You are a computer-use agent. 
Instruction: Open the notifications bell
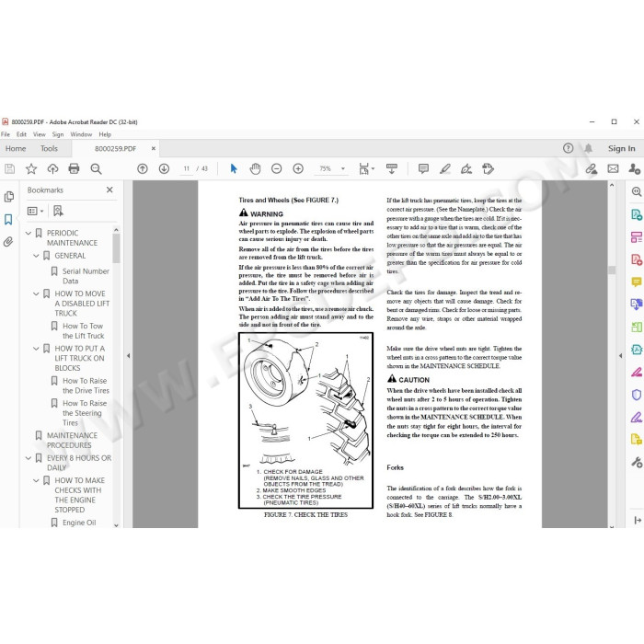588,148
